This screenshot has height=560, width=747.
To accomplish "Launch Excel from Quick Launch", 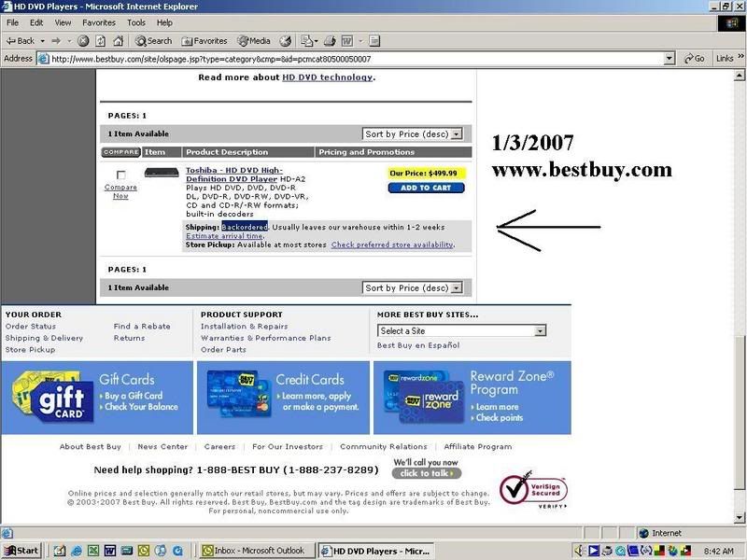I will point(93,551).
